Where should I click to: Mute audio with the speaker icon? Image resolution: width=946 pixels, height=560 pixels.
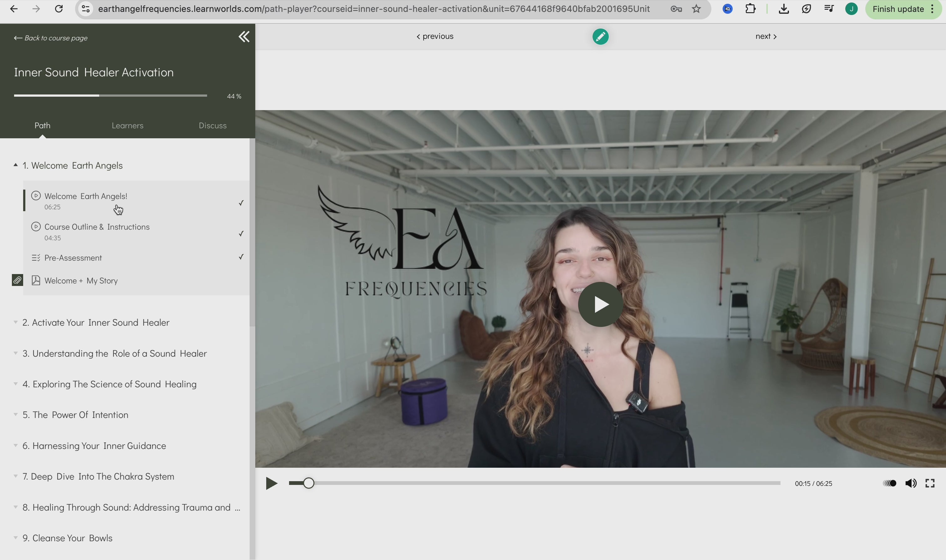(911, 483)
